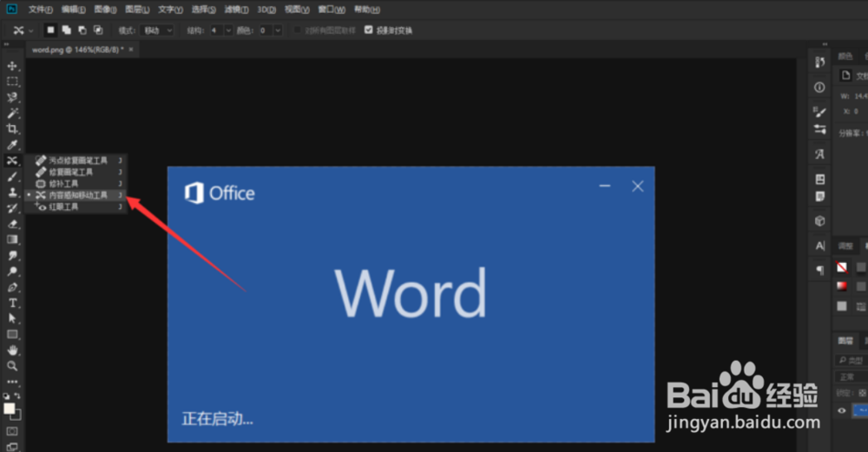Click the 结构 value input field
868x452 pixels.
tap(215, 30)
